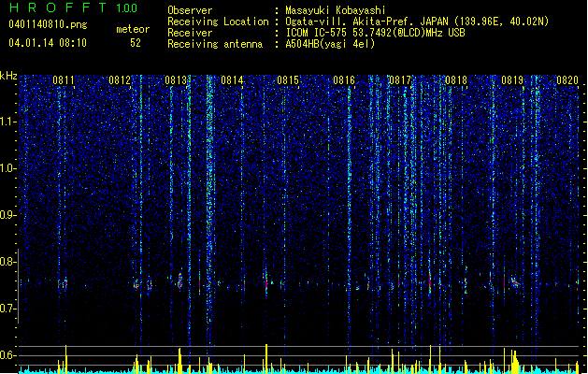This screenshot has height=374, width=588.
Task: Click the 'Receiving Location' label
Action: coord(218,22)
